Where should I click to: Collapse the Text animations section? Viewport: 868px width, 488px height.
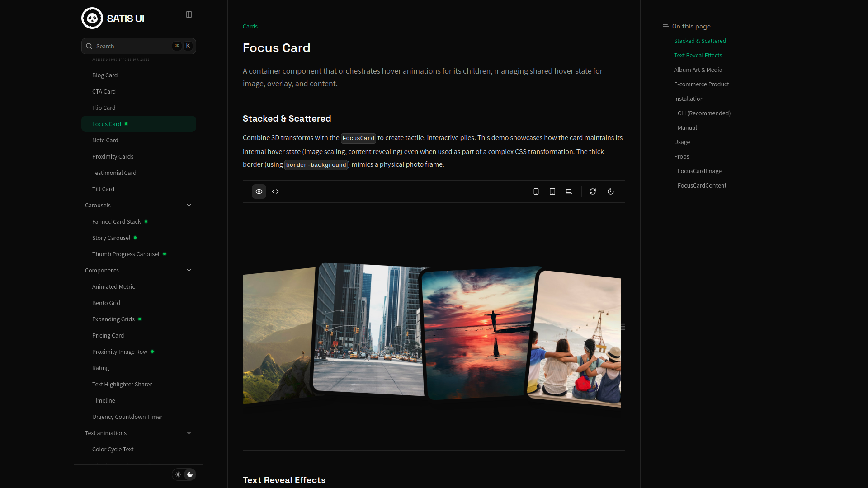[x=189, y=432]
